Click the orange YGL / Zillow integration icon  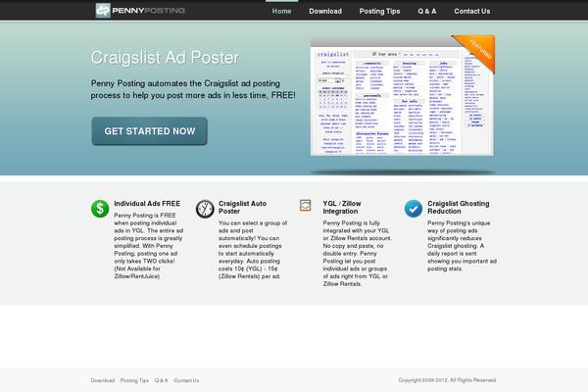point(305,205)
